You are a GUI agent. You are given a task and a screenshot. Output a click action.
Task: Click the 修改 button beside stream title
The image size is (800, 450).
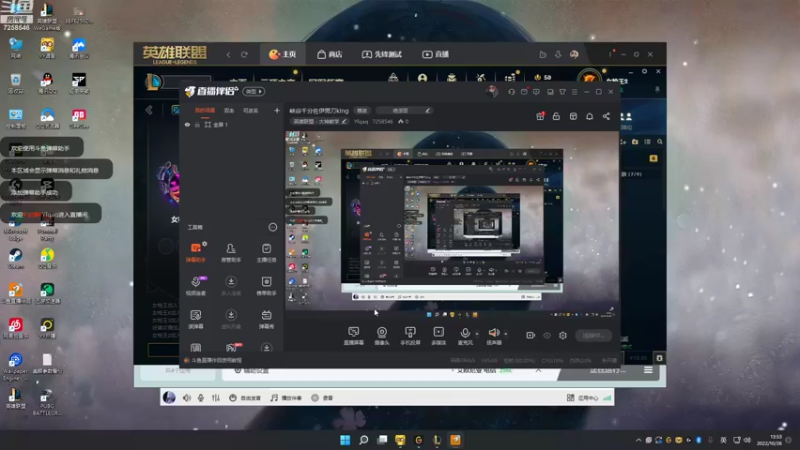coord(362,110)
